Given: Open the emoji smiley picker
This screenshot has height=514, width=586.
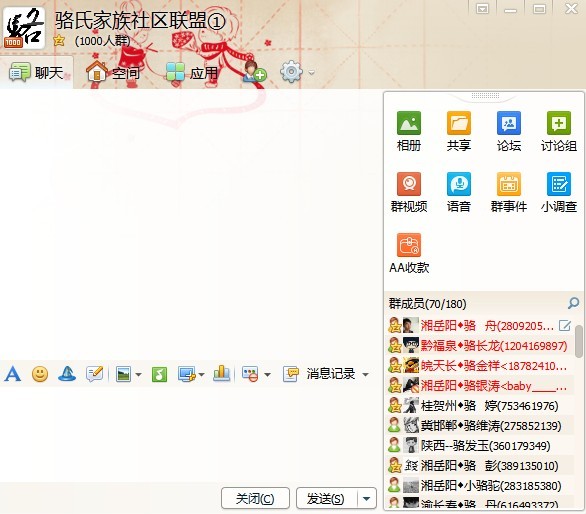Looking at the screenshot, I should (40, 374).
